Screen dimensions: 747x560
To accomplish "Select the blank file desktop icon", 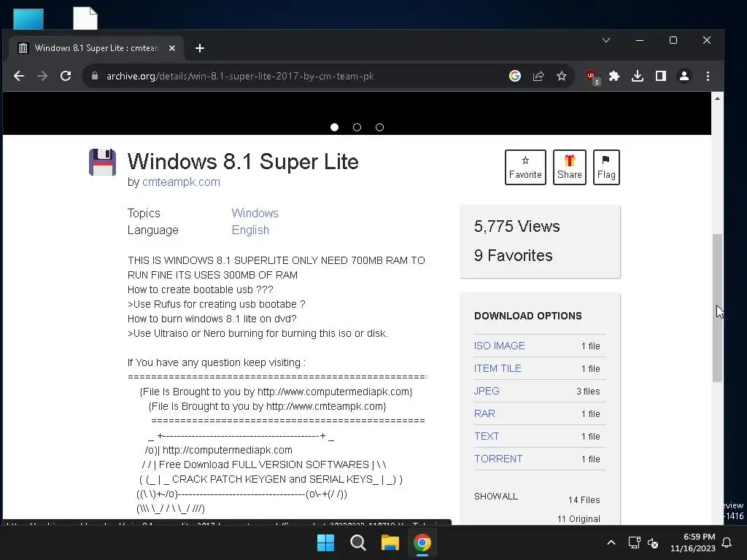I will click(x=85, y=18).
